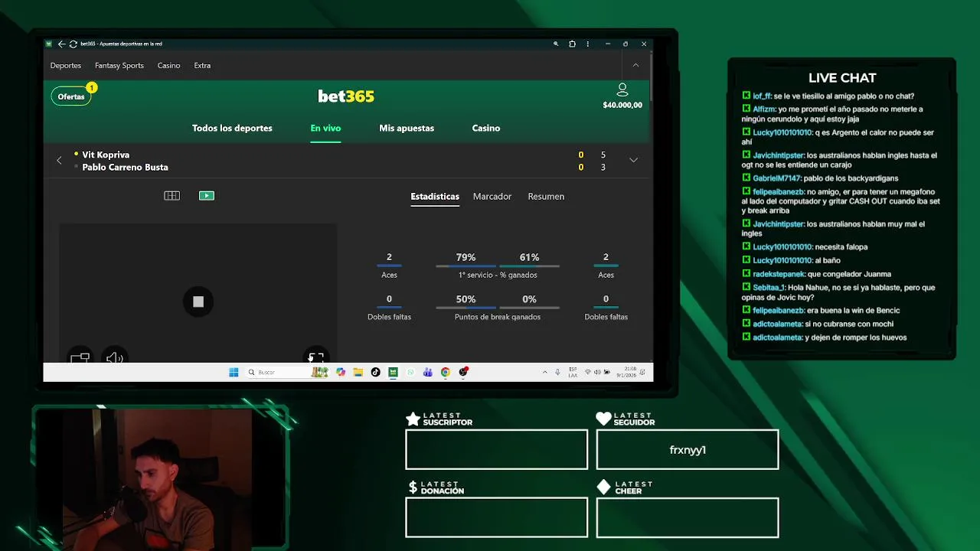Viewport: 980px width, 551px height.
Task: Open Fantasy Sports section
Action: tap(119, 66)
